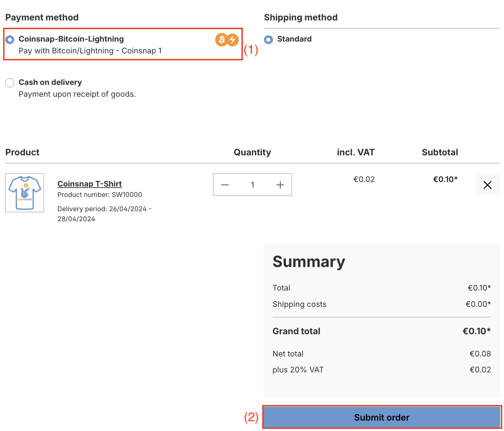Click the orange Bitcoin logo icon
This screenshot has height=431, width=504.
coord(221,40)
